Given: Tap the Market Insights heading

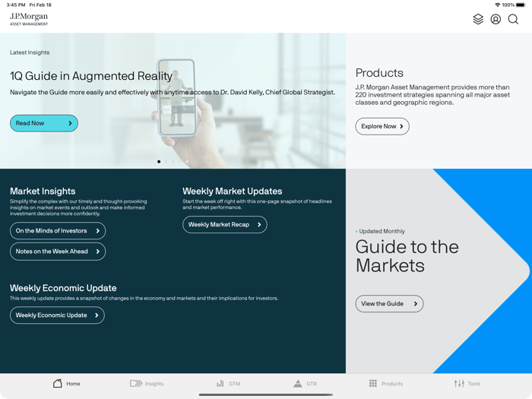Looking at the screenshot, I should 43,192.
